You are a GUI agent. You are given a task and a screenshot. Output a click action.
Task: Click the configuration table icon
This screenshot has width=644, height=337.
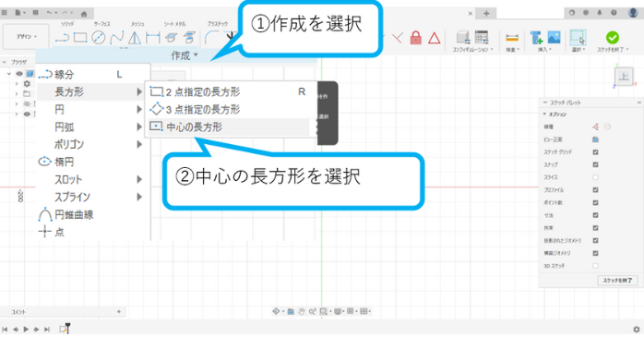coord(482,38)
